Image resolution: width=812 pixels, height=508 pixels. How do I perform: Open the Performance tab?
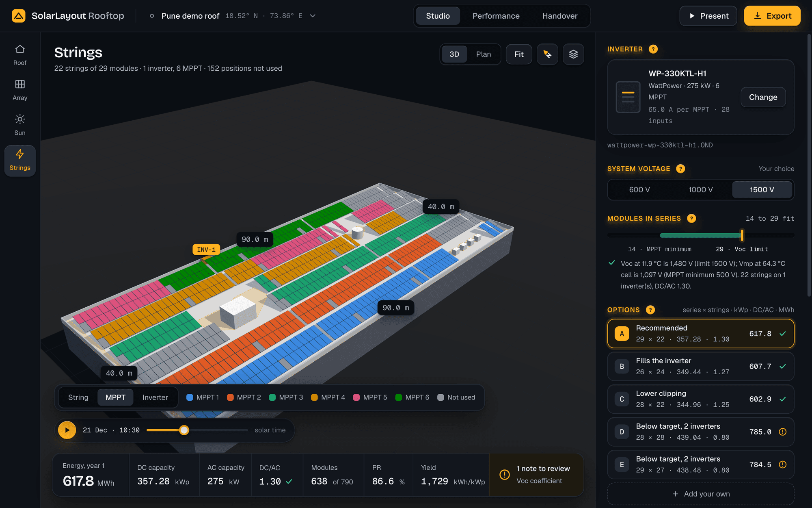[496, 16]
